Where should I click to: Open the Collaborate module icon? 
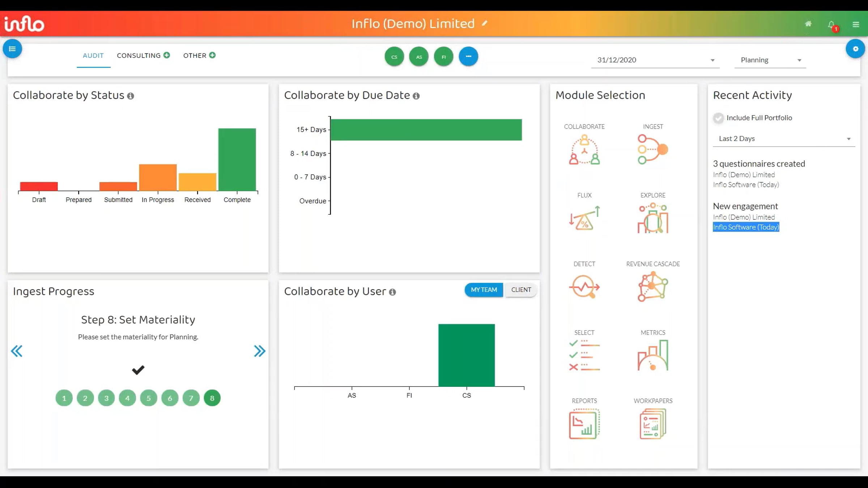584,149
